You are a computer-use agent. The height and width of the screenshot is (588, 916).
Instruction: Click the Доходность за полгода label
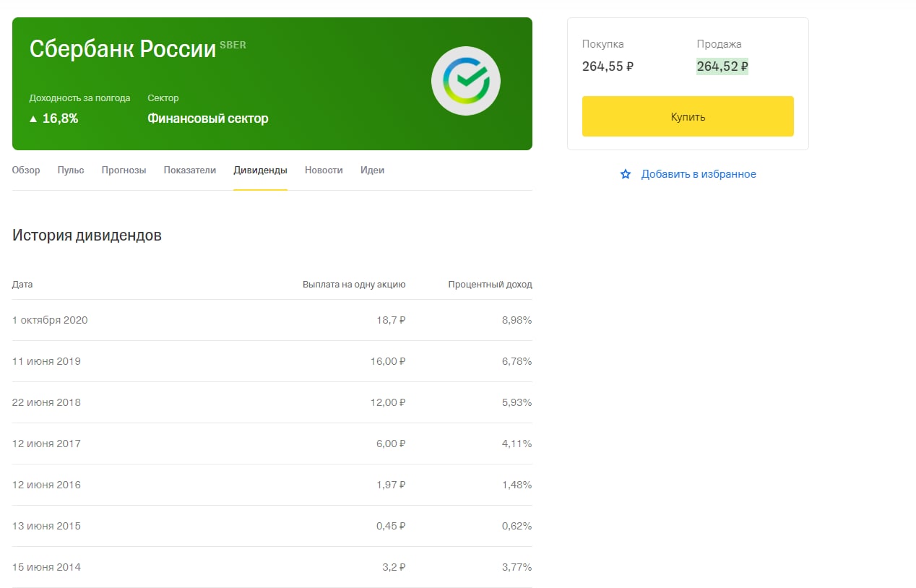coord(79,98)
